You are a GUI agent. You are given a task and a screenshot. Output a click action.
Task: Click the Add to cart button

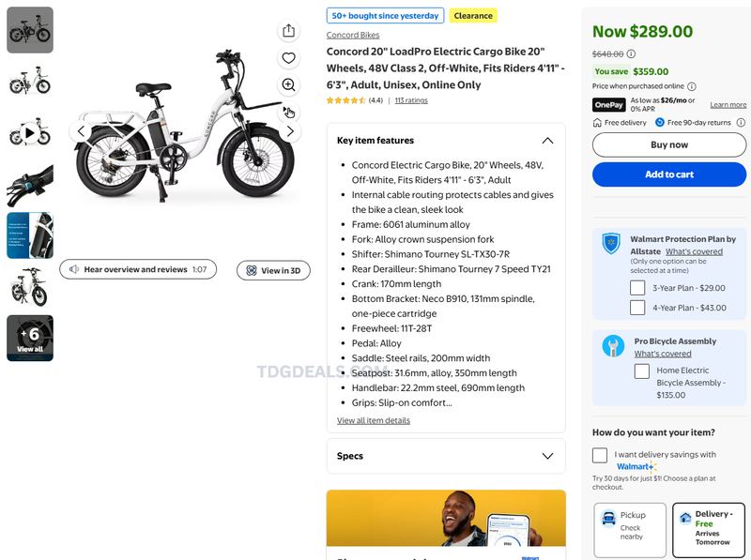pyautogui.click(x=669, y=174)
